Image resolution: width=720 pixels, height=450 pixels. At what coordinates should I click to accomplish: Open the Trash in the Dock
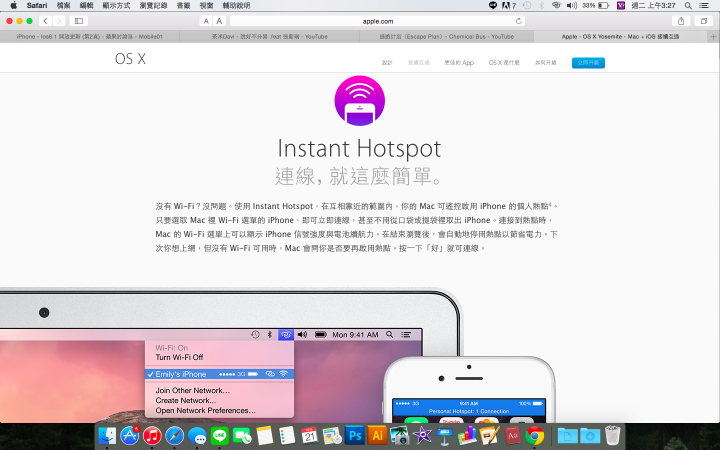point(613,435)
